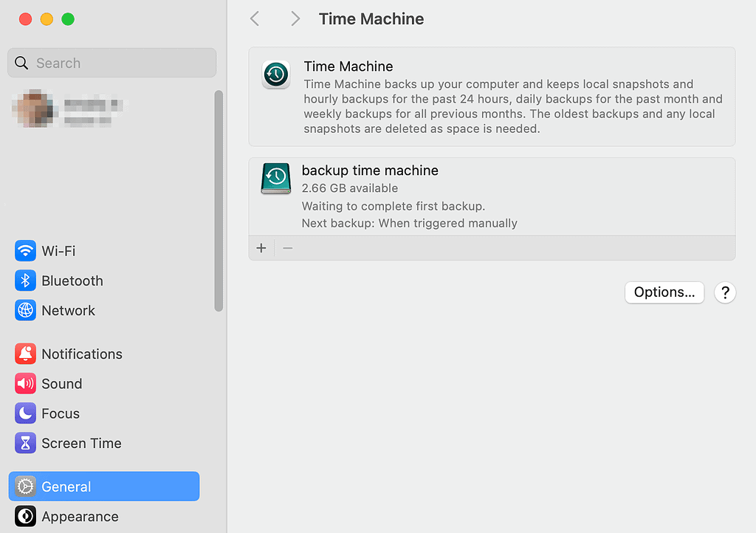Minimize the window with yellow button
Viewport: 756px width, 533px height.
[47, 19]
